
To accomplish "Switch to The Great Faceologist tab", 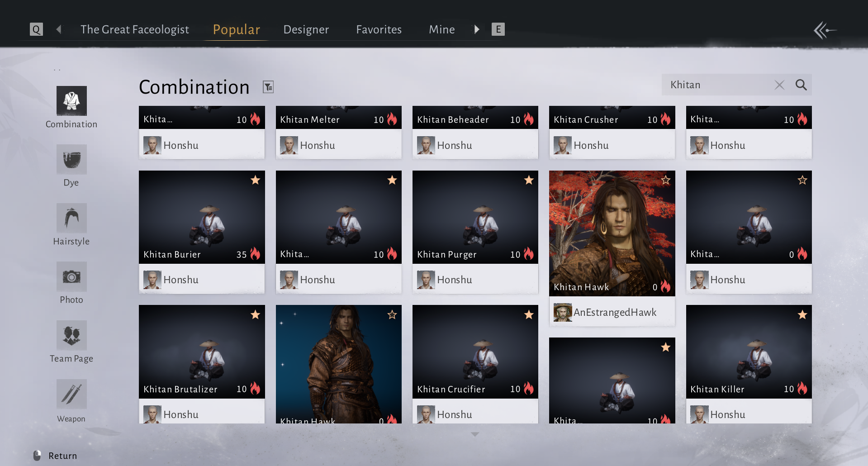I will pyautogui.click(x=135, y=29).
